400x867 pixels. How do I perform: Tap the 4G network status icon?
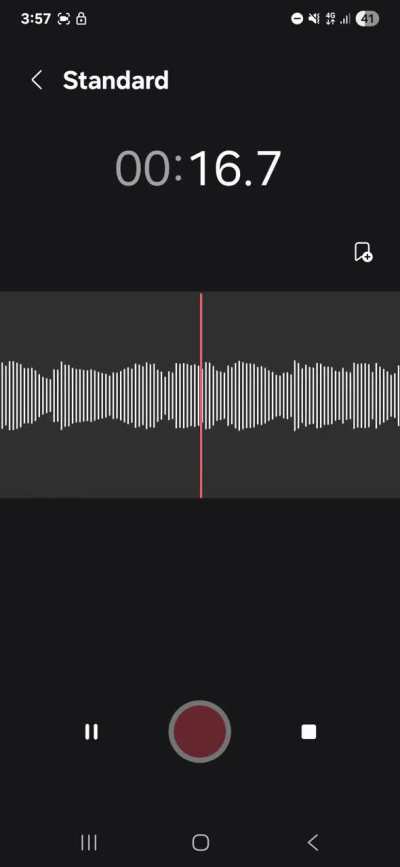(x=331, y=19)
